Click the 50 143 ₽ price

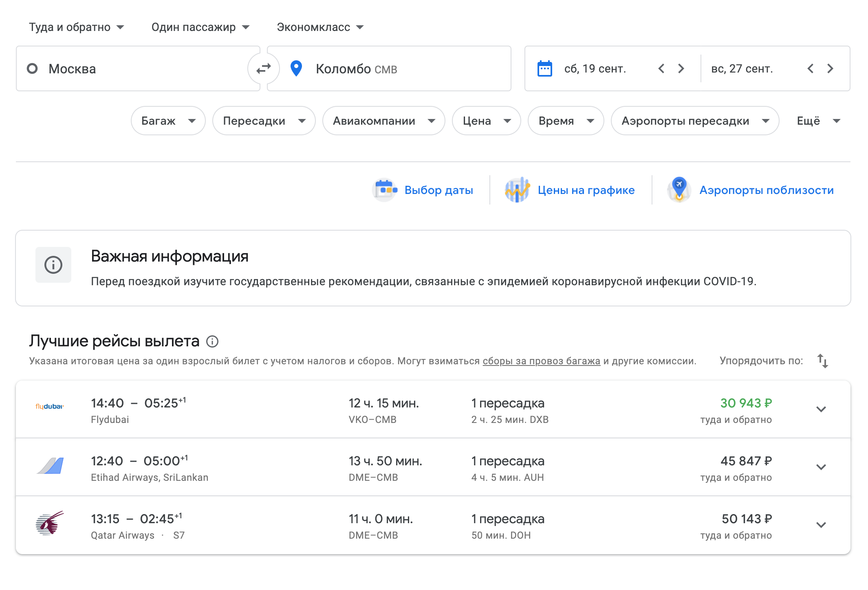pos(747,519)
